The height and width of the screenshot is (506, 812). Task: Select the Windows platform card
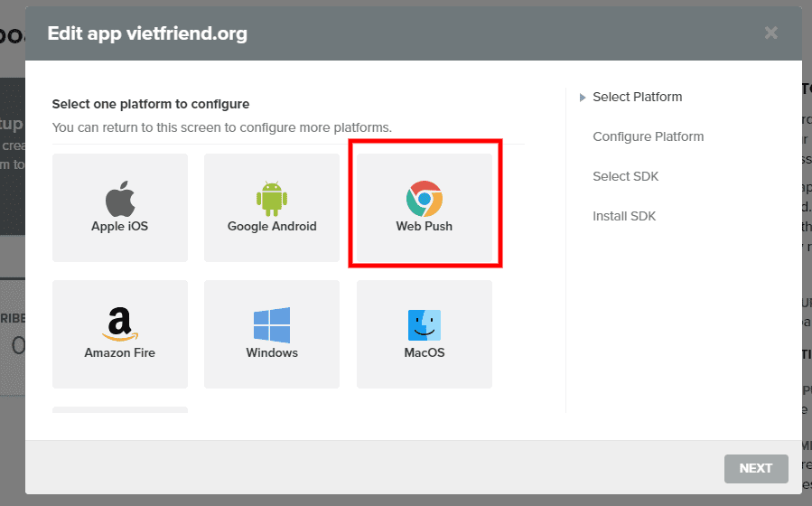click(272, 334)
